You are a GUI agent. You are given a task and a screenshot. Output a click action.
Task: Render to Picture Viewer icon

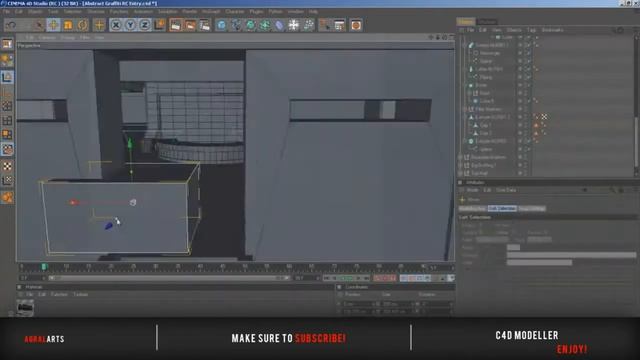(x=190, y=25)
